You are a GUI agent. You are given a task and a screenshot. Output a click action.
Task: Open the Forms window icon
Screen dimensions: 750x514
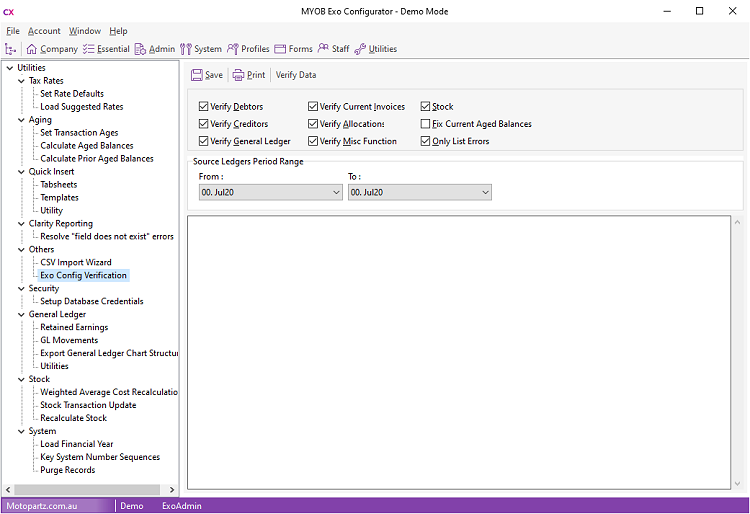click(280, 49)
